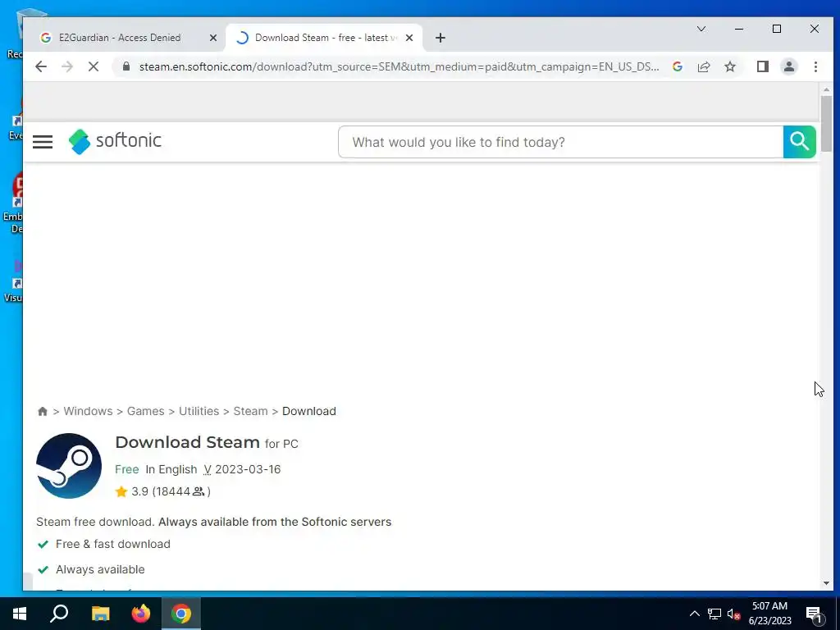Open Chrome three-dot menu

point(815,66)
